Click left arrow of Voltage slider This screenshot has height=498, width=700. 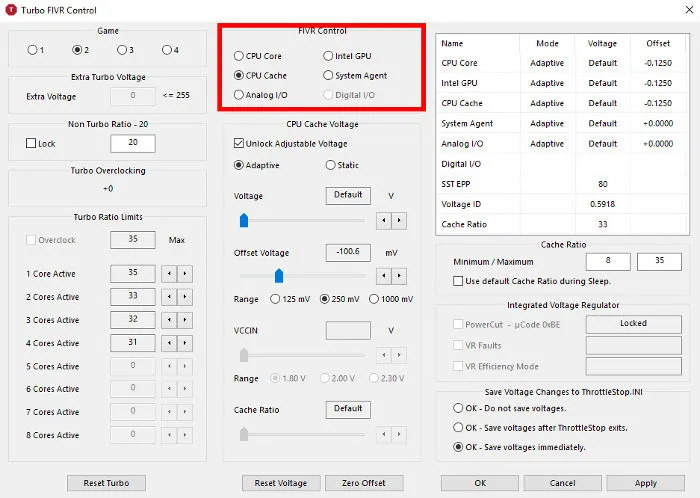pyautogui.click(x=383, y=220)
